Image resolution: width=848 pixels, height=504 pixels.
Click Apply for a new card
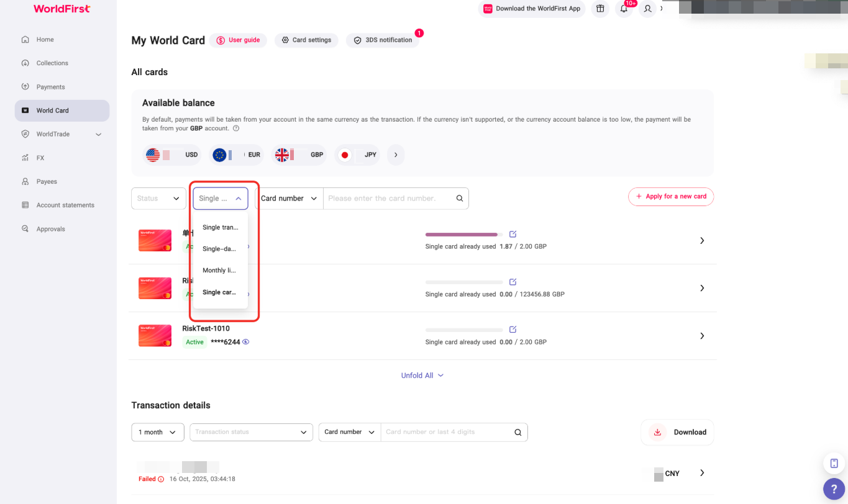[x=671, y=196]
